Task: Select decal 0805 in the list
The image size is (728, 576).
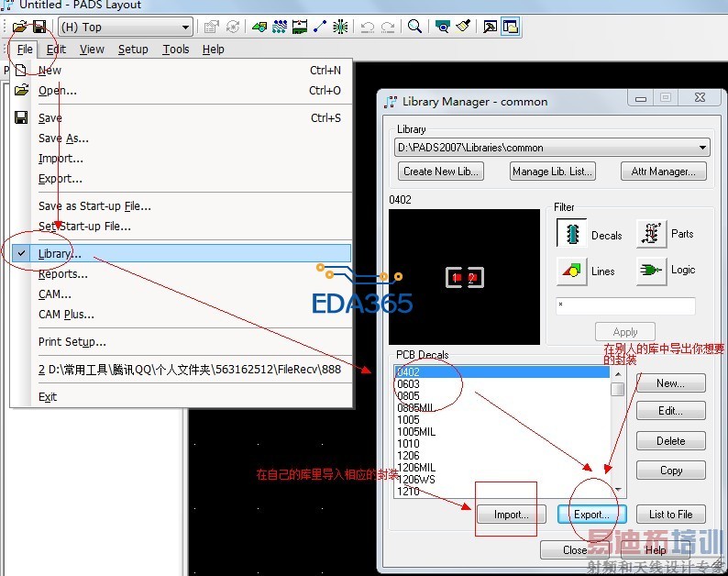Action: click(502, 396)
